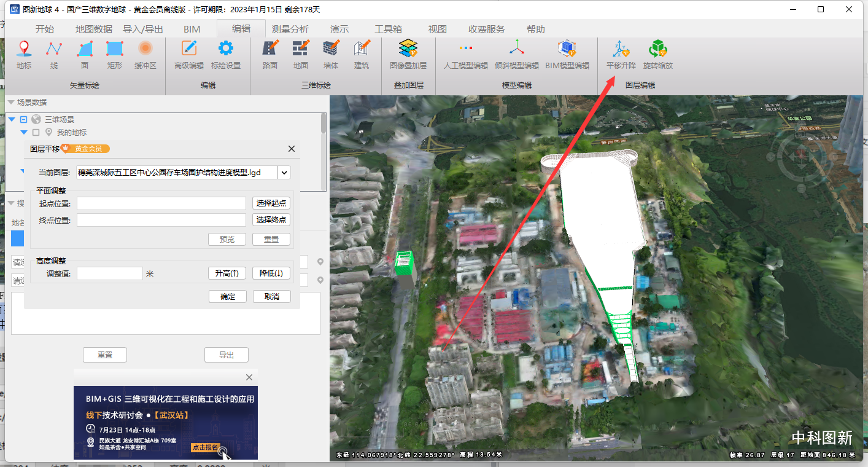868x467 pixels.
Task: Open the 开始 ribbon tab
Action: [45, 29]
